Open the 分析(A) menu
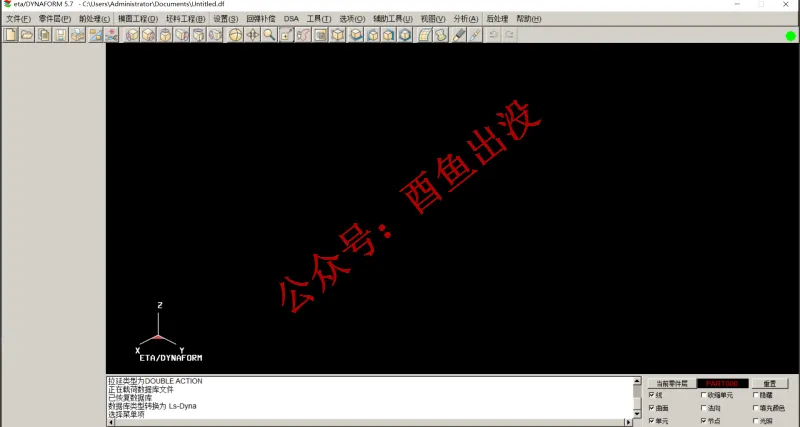 [x=466, y=19]
